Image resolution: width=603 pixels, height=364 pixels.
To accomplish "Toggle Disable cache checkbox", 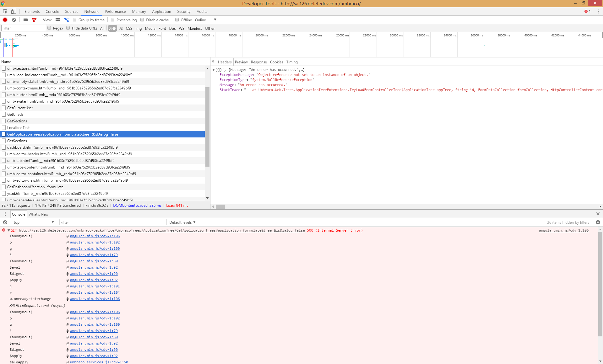I will 142,20.
